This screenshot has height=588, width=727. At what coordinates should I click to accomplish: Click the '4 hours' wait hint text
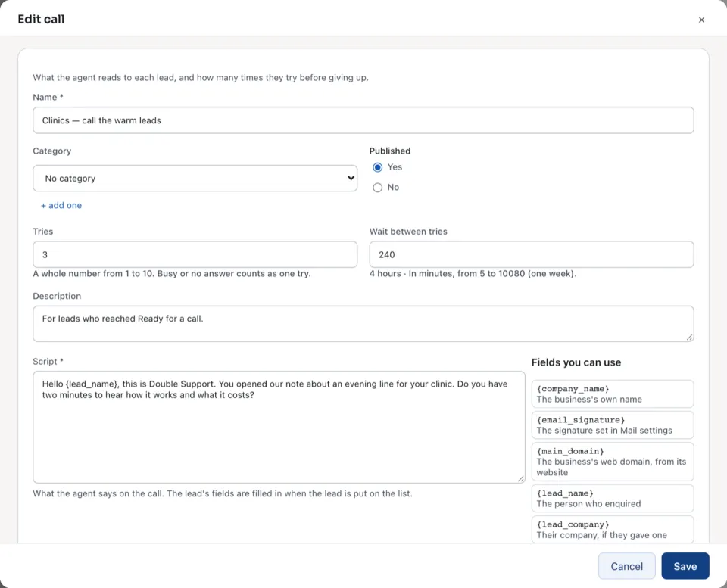pos(473,273)
